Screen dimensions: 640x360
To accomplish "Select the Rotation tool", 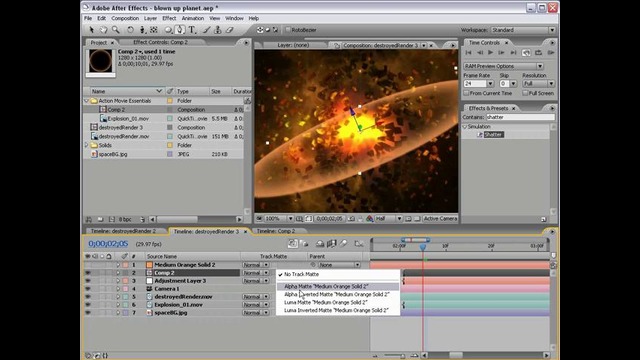I will click(x=130, y=30).
